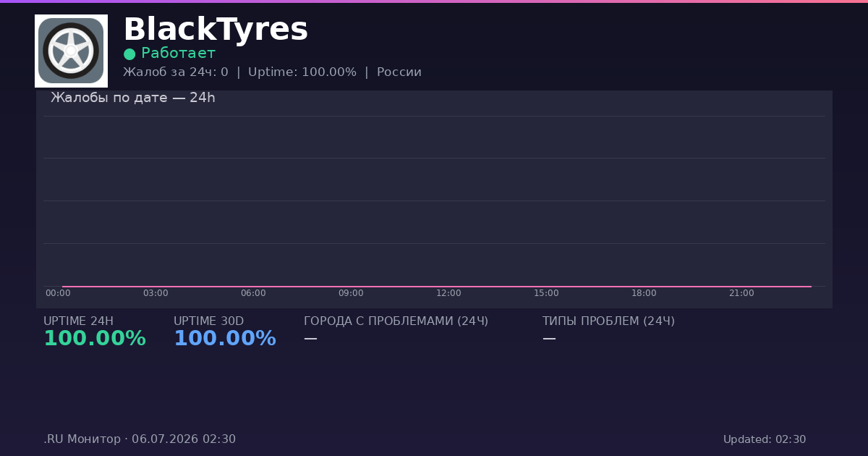
Task: Click the dash under ТИПЫ ПРОБЛЕМ
Action: click(549, 338)
